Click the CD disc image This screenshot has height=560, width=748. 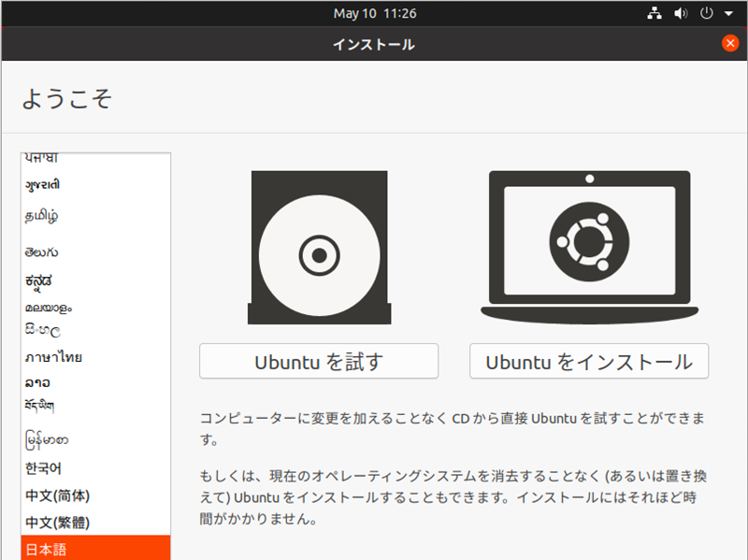[x=319, y=248]
